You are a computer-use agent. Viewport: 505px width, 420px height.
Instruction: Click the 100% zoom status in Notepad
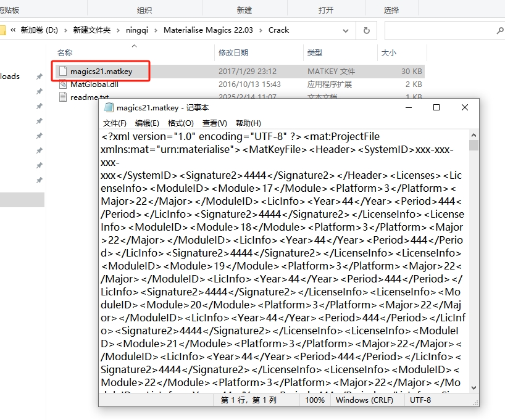click(x=315, y=400)
